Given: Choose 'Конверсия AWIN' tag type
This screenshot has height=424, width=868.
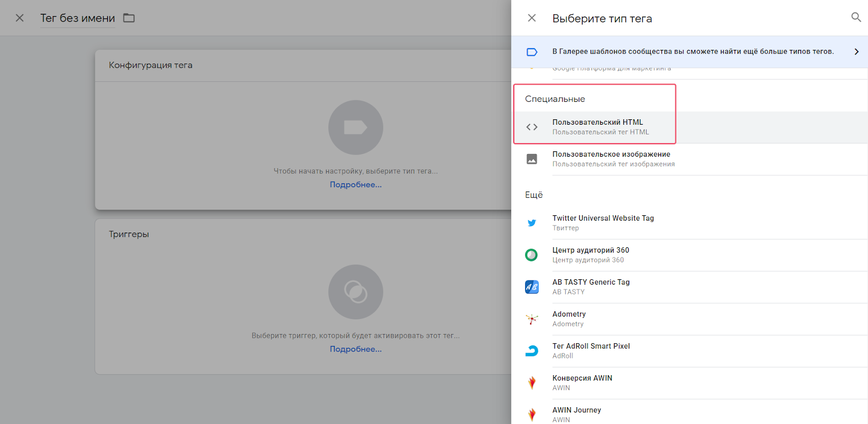Looking at the screenshot, I should coord(690,383).
